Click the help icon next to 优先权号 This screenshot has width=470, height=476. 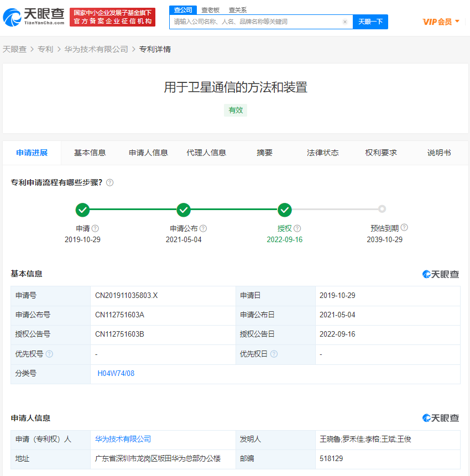click(x=49, y=354)
